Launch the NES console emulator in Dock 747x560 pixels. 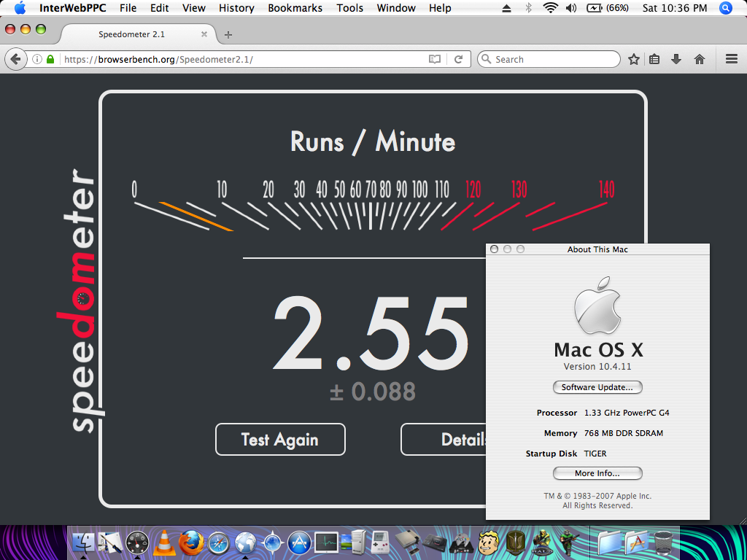(x=407, y=542)
